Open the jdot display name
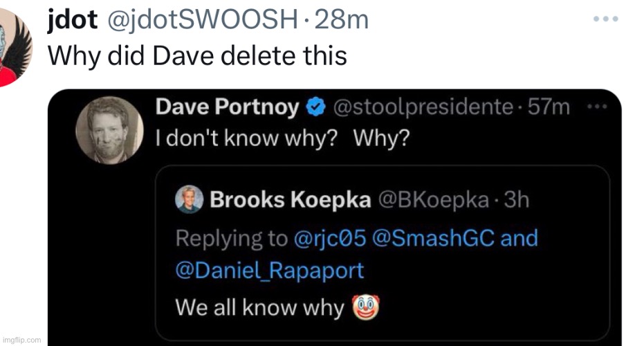644x346 pixels. point(71,20)
